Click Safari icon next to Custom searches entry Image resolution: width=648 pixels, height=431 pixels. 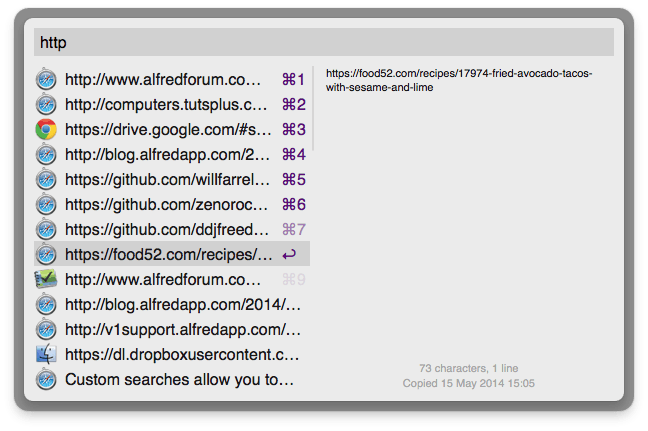[x=46, y=379]
